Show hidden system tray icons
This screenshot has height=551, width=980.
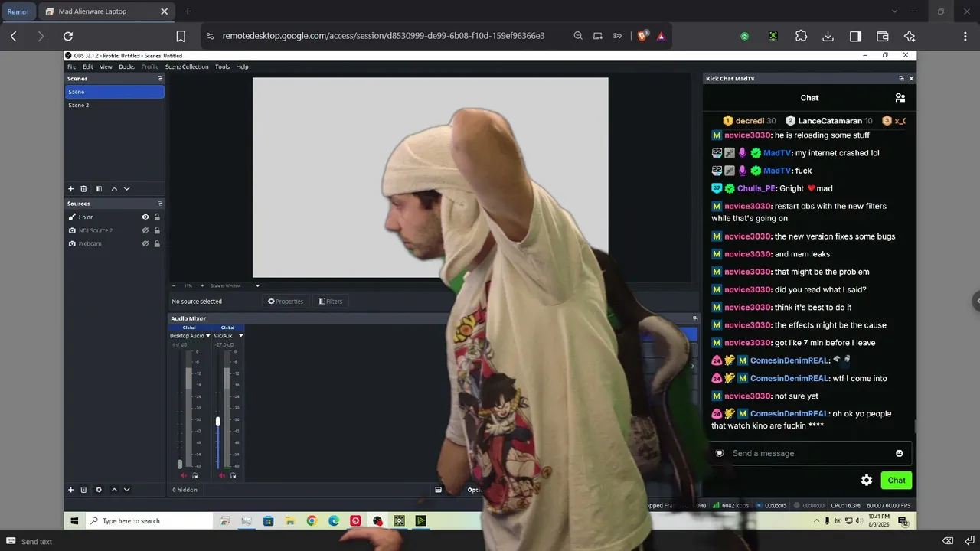click(x=816, y=521)
